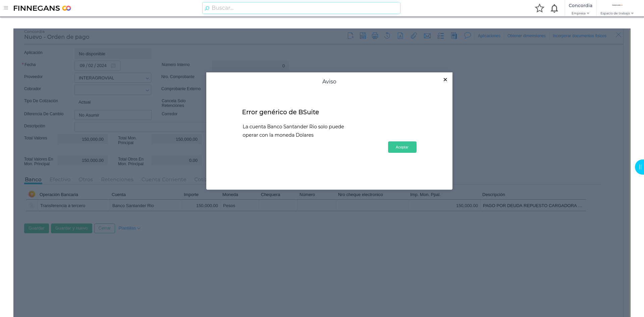This screenshot has width=644, height=317.
Task: Switch to the Retenciones tab
Action: pos(117,180)
